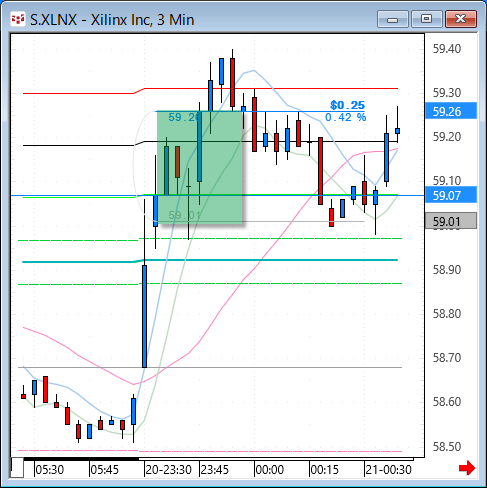Screen dimensions: 487x488
Task: Click the 58.60 price axis label
Action: pos(447,402)
